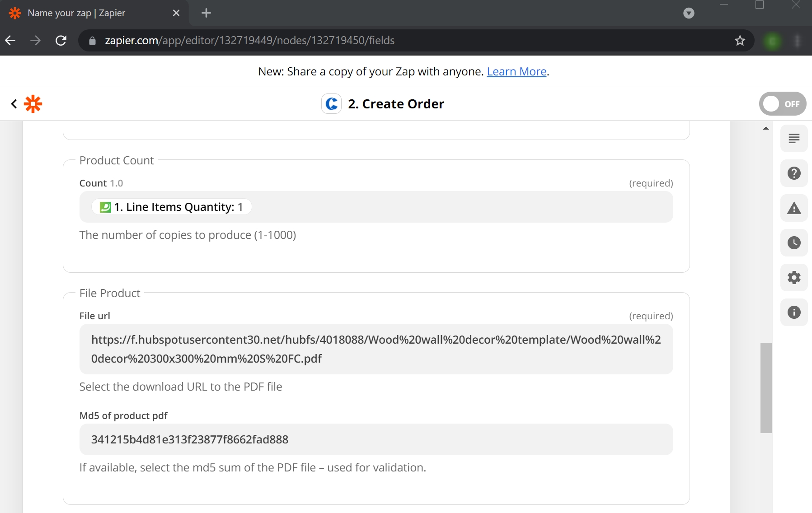
Task: Open the Chrome profile avatar
Action: 772,41
